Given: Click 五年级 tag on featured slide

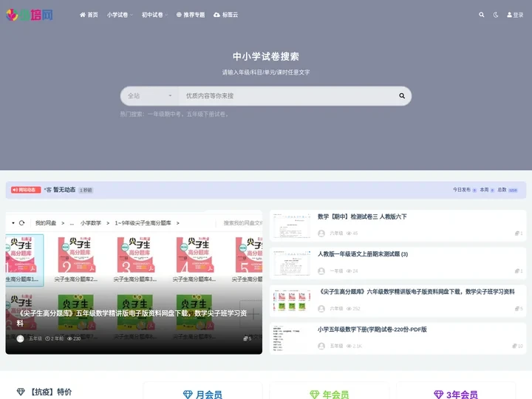Looking at the screenshot, I should coord(35,338).
